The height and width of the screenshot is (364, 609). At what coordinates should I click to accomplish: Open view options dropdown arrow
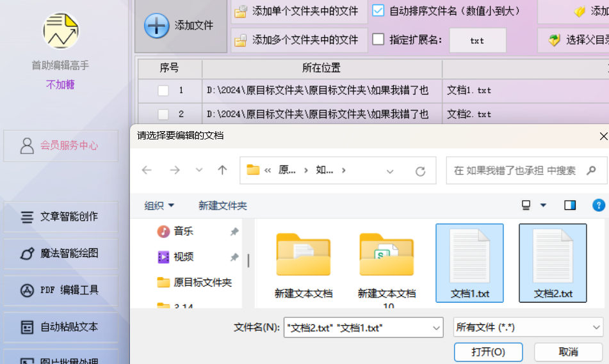pyautogui.click(x=544, y=205)
